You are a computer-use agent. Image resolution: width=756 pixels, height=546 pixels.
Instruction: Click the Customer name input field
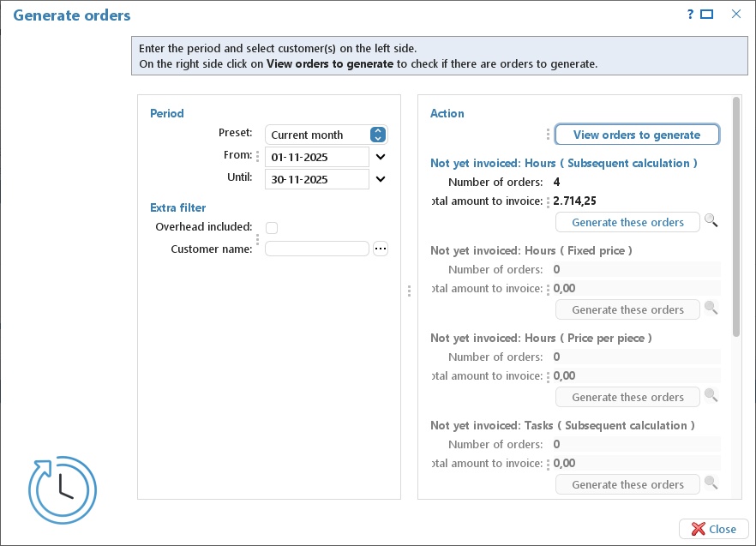(x=317, y=249)
